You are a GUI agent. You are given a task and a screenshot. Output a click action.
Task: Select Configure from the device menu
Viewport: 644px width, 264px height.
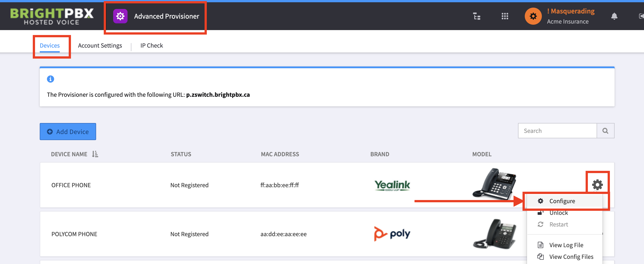565,201
